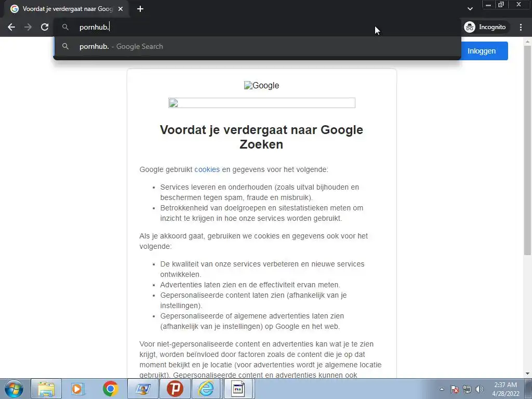Launch Internet Explorer from the taskbar
Image resolution: width=532 pixels, height=399 pixels.
coord(206,389)
